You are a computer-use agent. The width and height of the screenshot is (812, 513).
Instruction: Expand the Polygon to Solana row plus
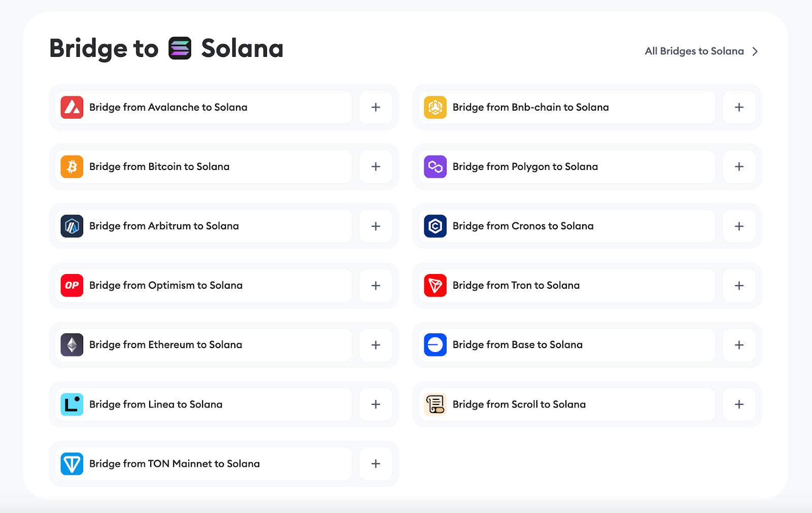(739, 167)
